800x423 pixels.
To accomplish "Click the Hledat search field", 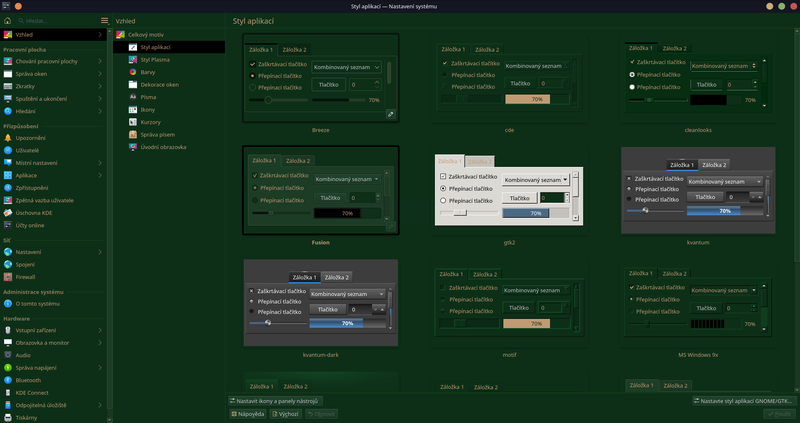I will click(x=58, y=20).
